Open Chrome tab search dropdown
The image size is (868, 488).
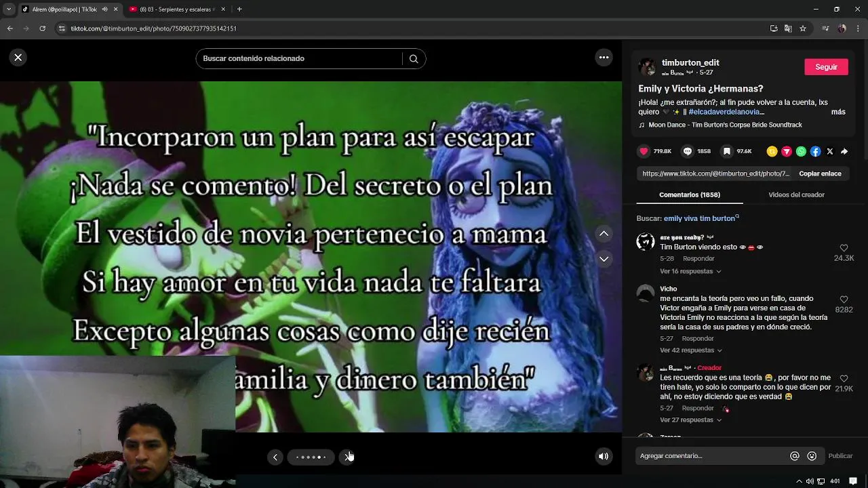click(8, 9)
